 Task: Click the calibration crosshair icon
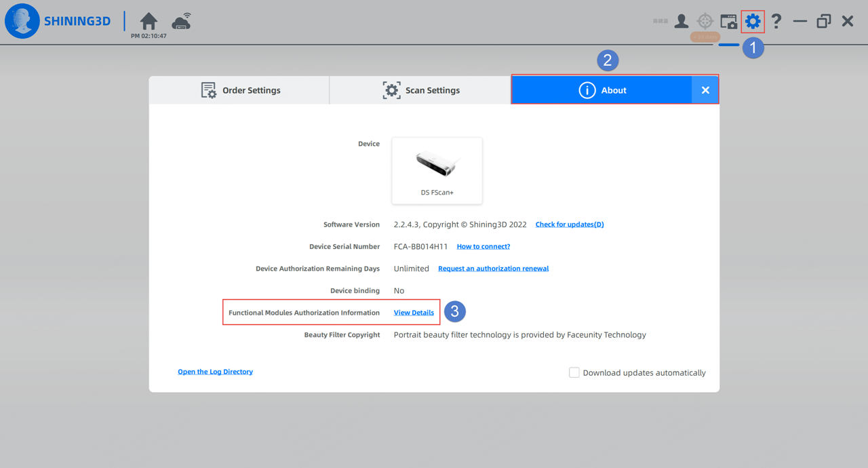pyautogui.click(x=705, y=22)
